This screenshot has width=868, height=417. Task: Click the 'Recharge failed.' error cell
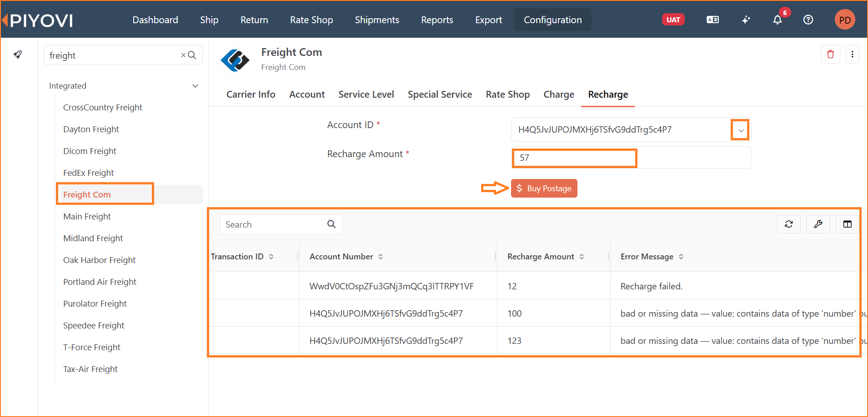[x=652, y=286]
